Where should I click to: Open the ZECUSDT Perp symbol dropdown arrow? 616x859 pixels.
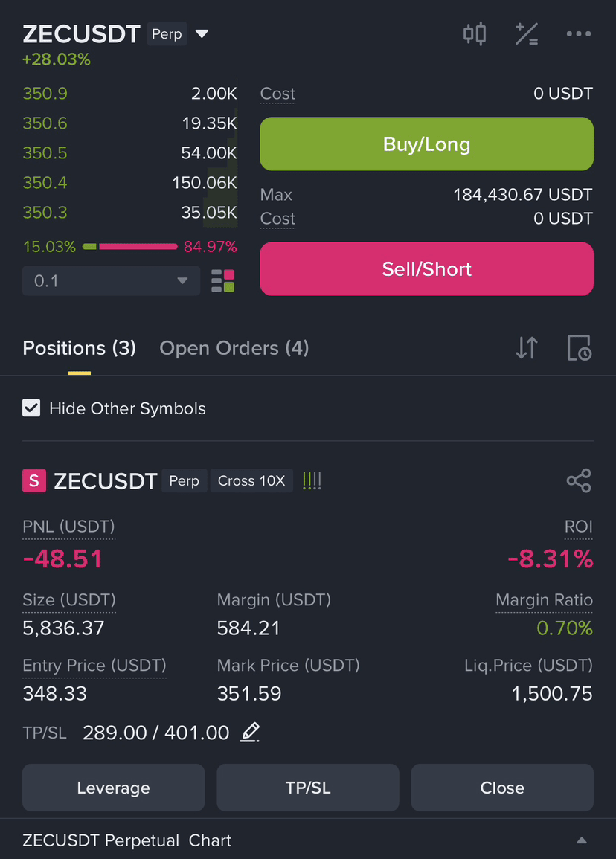pyautogui.click(x=202, y=34)
